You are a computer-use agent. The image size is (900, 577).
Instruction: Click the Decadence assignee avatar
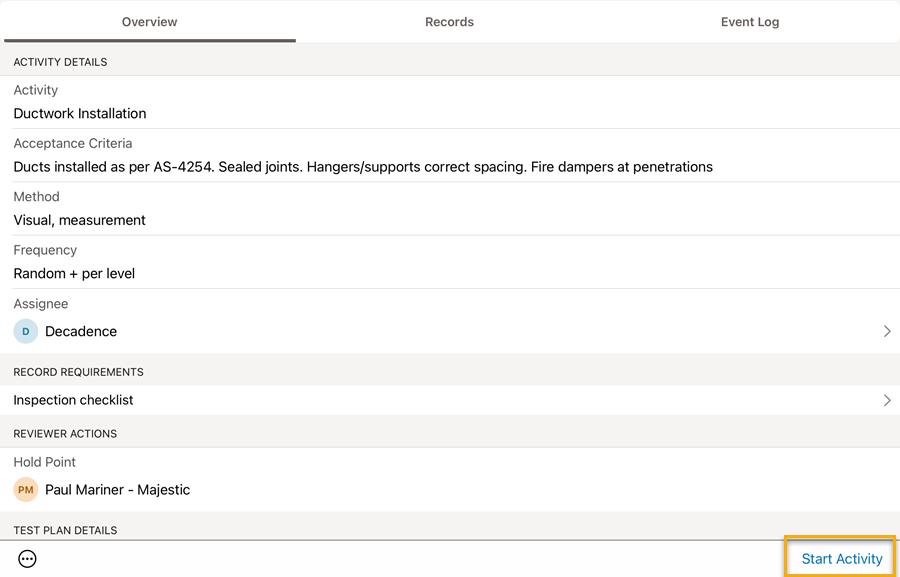pos(26,331)
